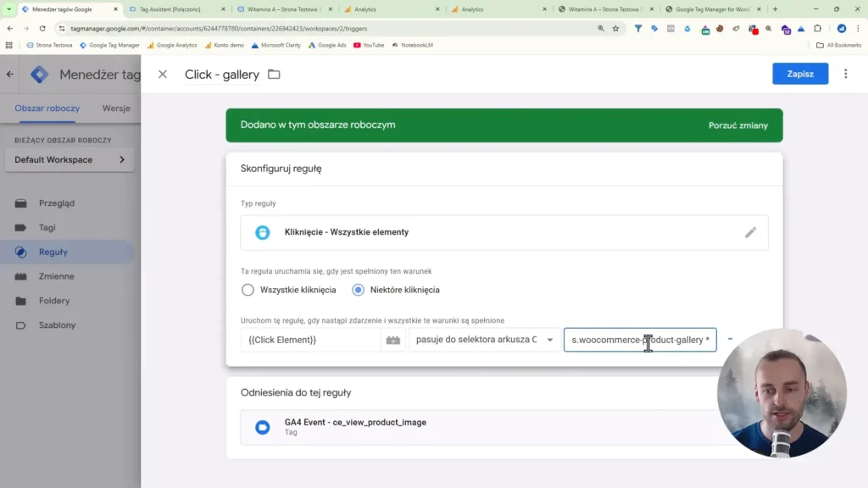Screen dimensions: 868x488
Task: Choose the Wszystkie kliknięcia radio option
Action: click(x=248, y=290)
